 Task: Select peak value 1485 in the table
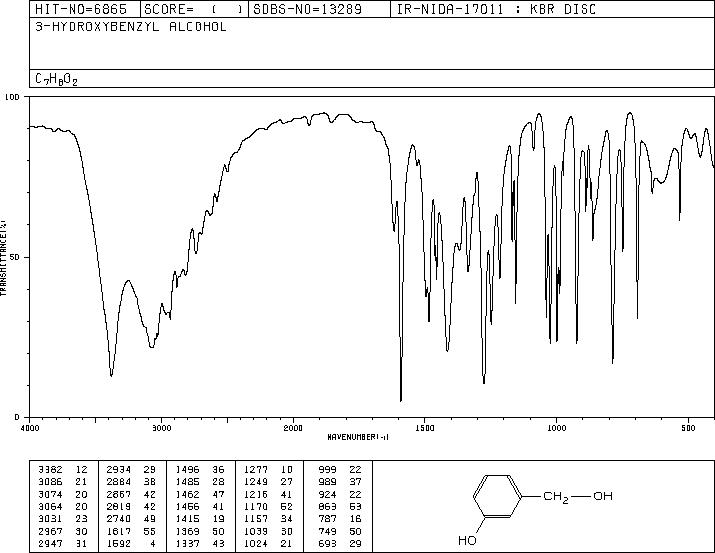[x=187, y=482]
